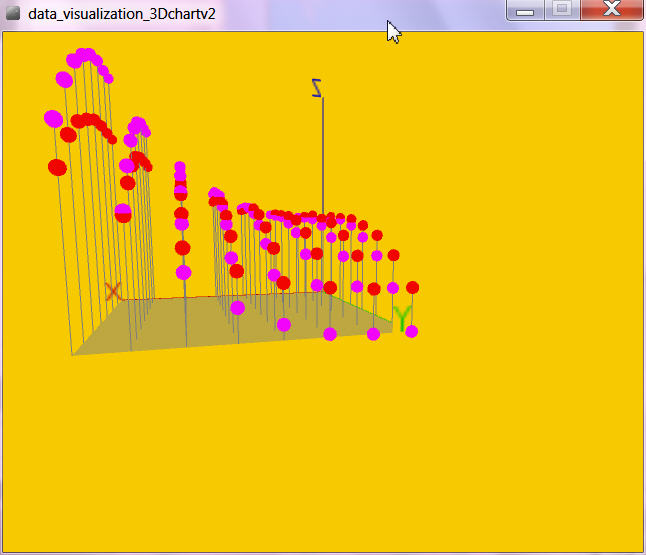The width and height of the screenshot is (646, 555).
Task: Click empty yellow area below the chart
Action: tap(320, 450)
